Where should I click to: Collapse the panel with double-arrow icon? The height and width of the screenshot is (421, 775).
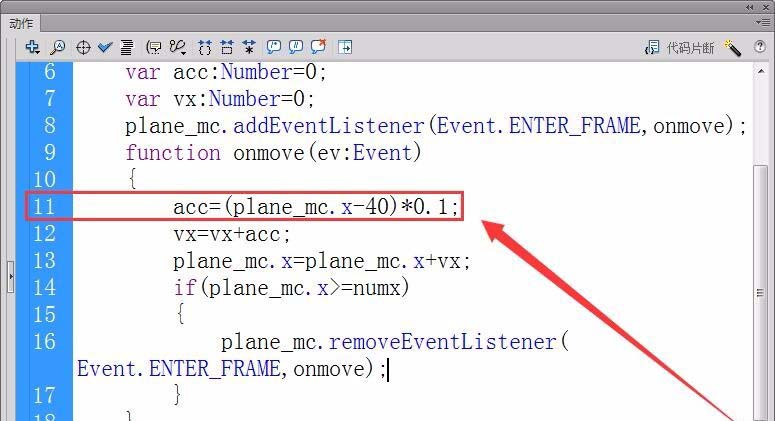[x=750, y=7]
